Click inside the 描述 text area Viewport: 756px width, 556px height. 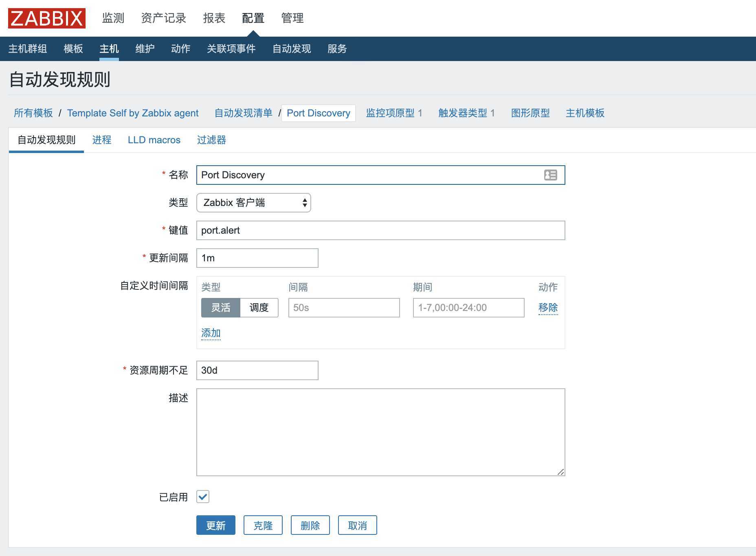381,432
